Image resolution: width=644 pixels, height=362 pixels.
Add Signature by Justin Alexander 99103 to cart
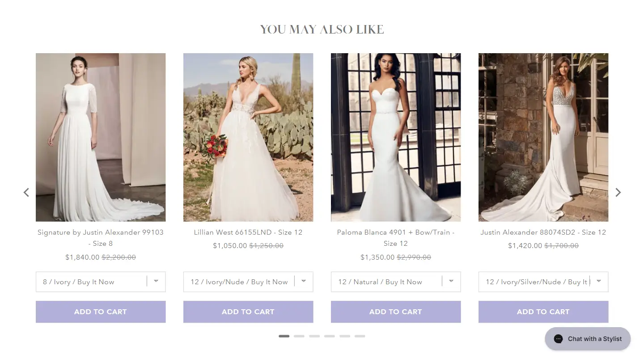(x=101, y=311)
